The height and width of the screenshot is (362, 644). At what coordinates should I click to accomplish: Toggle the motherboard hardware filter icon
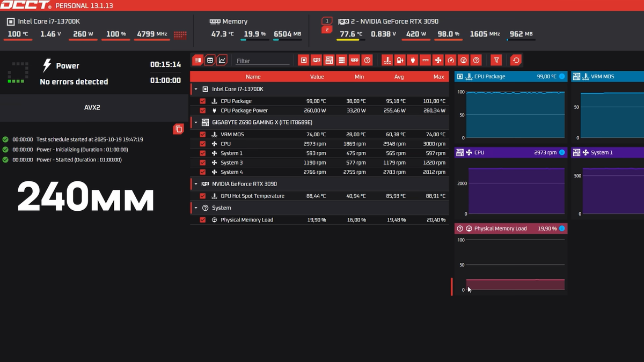click(x=329, y=60)
